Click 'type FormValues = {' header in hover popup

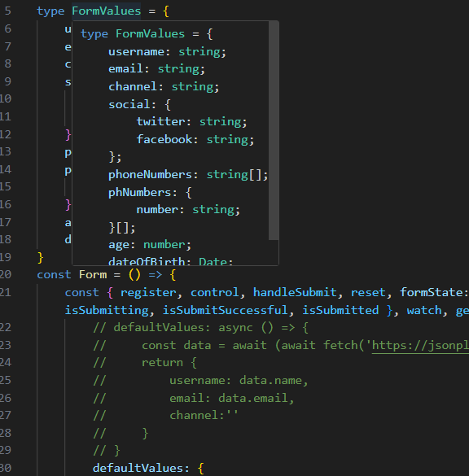pyautogui.click(x=147, y=33)
